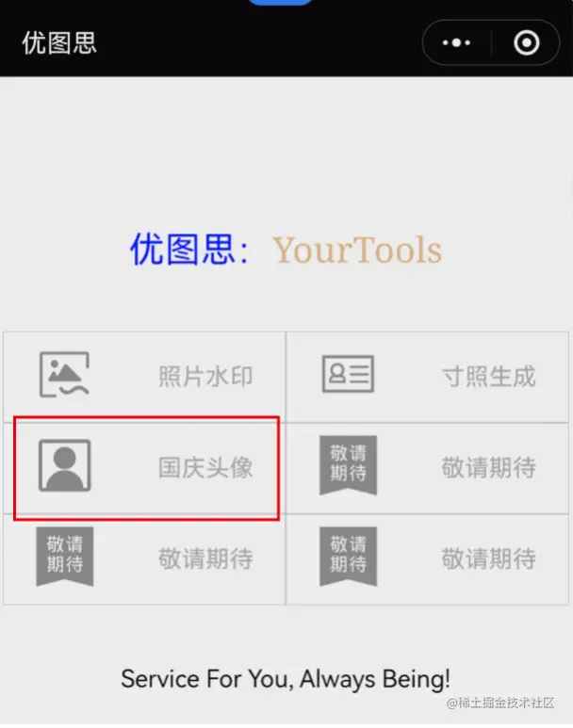Click the 优图思 title in header bar
573x728 pixels.
click(x=59, y=42)
